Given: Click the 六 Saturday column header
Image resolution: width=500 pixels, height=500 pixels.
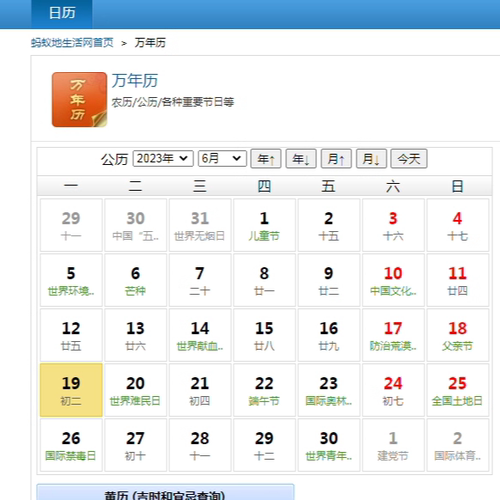Looking at the screenshot, I should click(393, 186).
